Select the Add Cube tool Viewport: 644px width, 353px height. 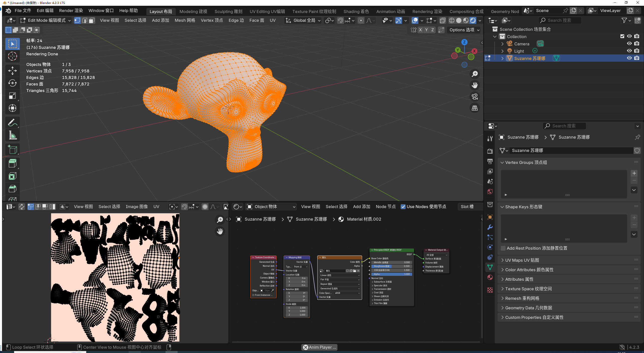(x=12, y=150)
